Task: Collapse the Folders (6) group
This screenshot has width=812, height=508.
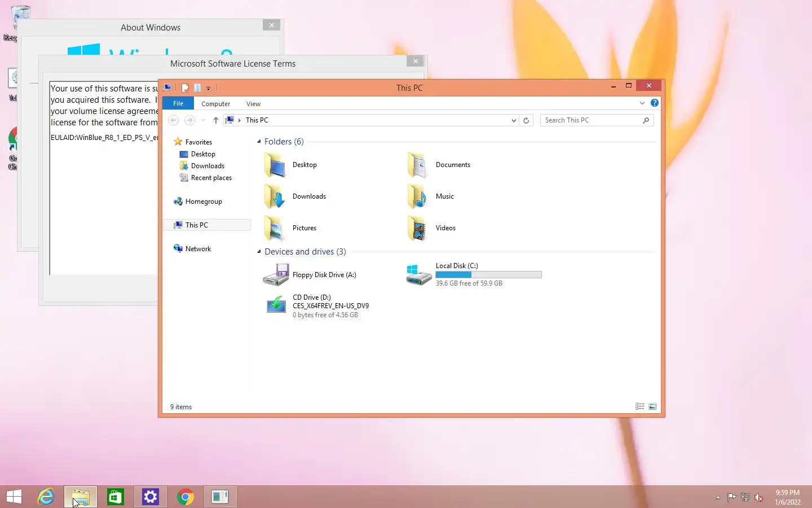Action: pyautogui.click(x=259, y=142)
